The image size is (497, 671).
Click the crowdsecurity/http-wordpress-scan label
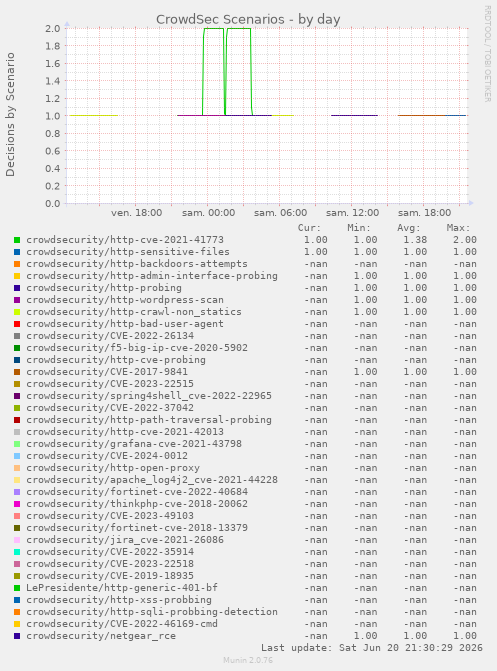125,300
